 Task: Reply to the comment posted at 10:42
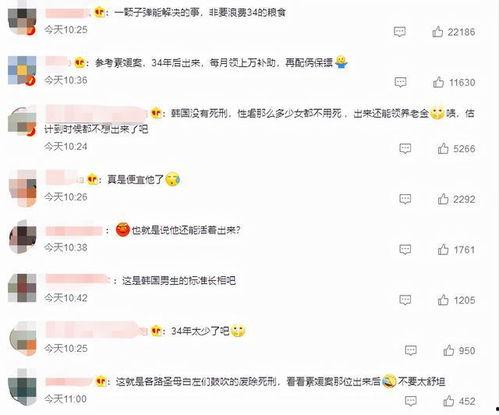(405, 300)
